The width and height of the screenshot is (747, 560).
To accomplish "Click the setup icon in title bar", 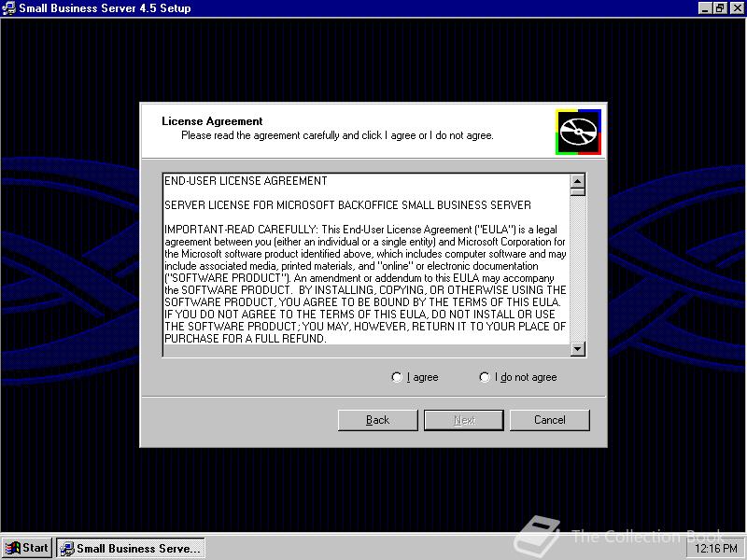I will click(x=8, y=8).
